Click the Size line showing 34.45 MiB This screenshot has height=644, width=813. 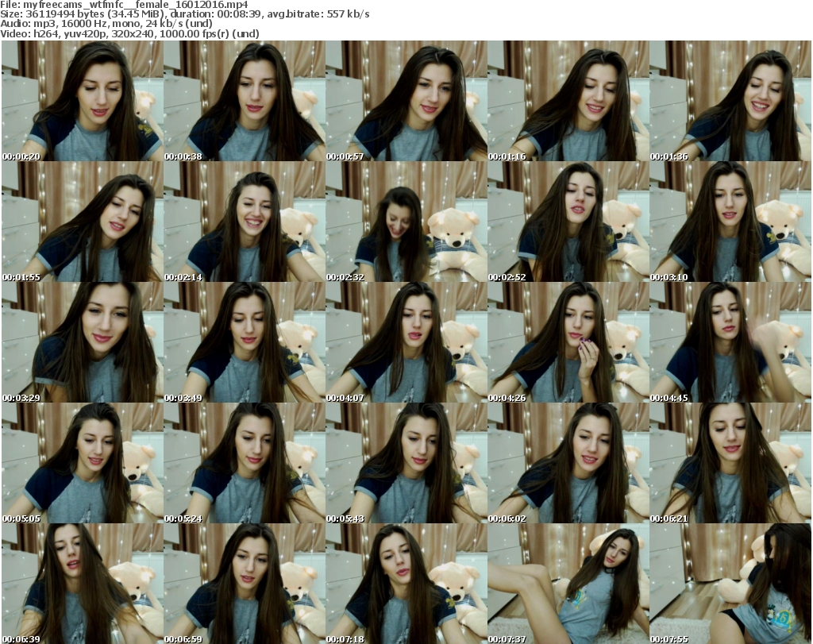tap(185, 14)
